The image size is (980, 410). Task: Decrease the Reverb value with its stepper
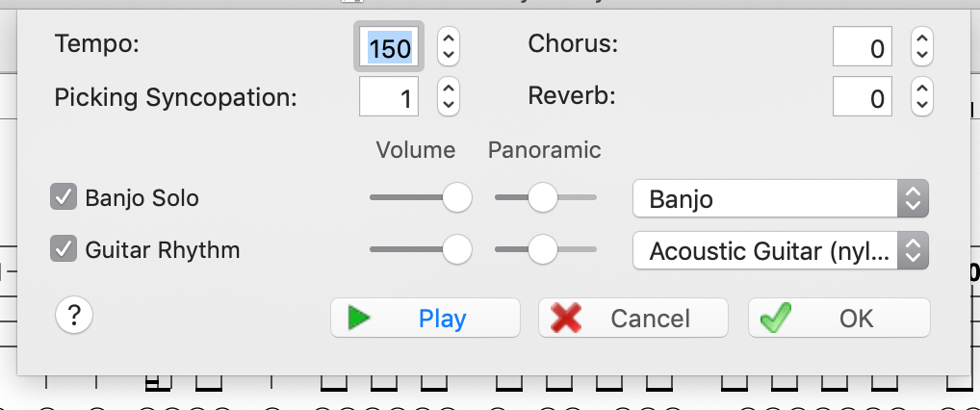922,106
